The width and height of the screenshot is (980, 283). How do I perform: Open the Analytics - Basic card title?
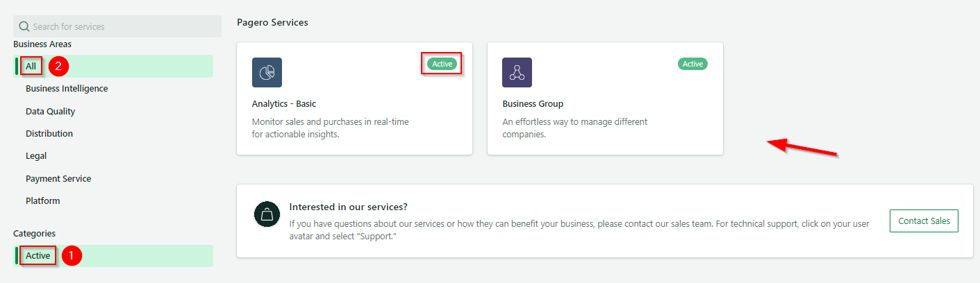(x=284, y=104)
